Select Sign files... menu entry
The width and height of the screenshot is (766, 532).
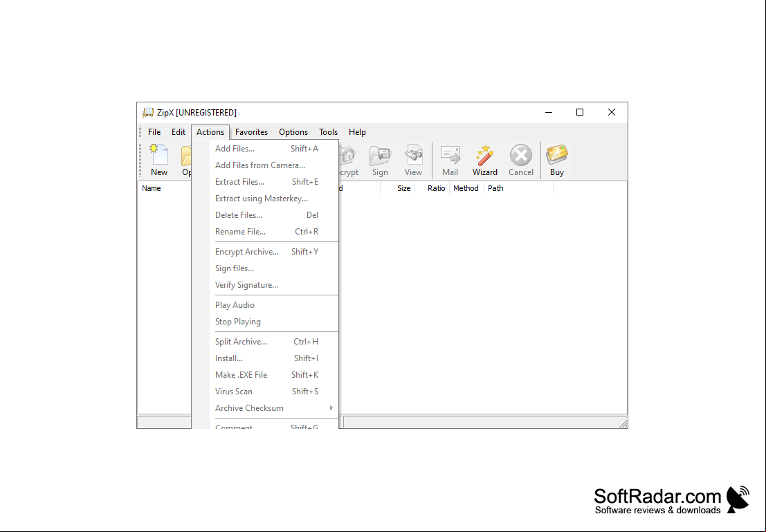265,268
